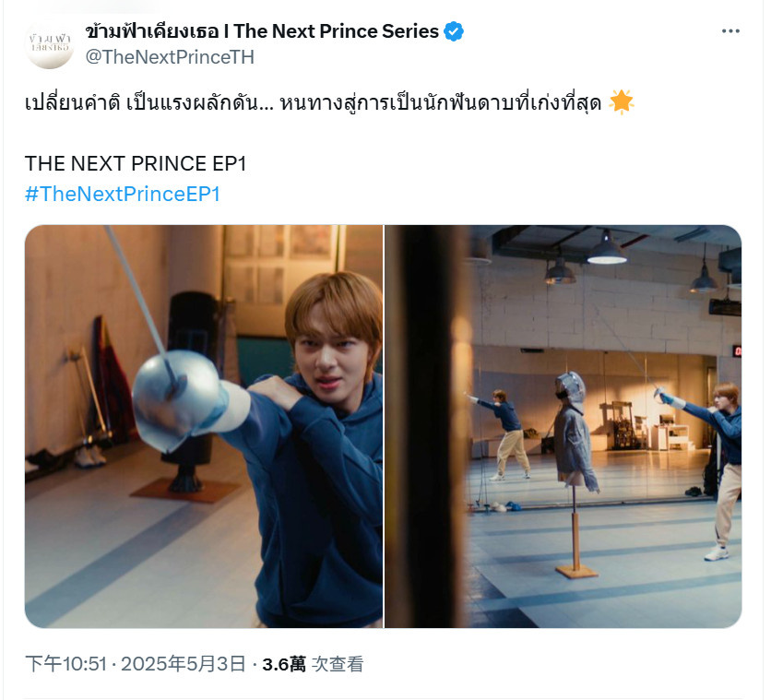Click the sword bell guard in left photo
Screen dimensions: 771x700
click(x=174, y=400)
